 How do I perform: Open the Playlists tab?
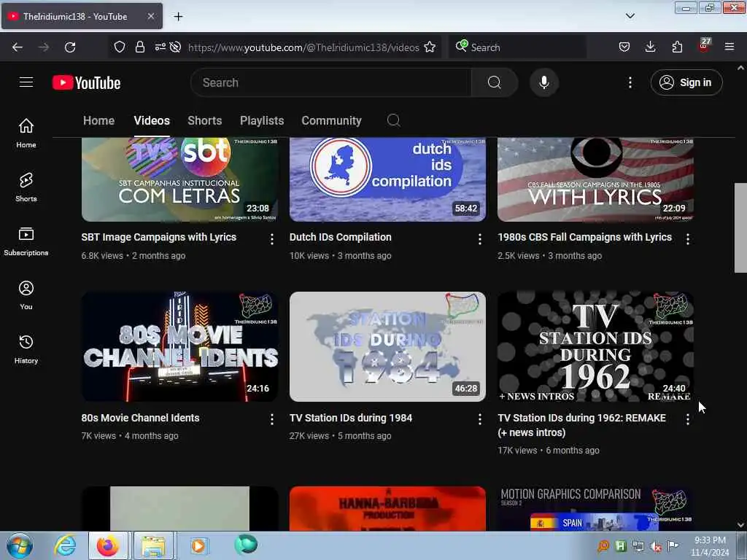262,120
